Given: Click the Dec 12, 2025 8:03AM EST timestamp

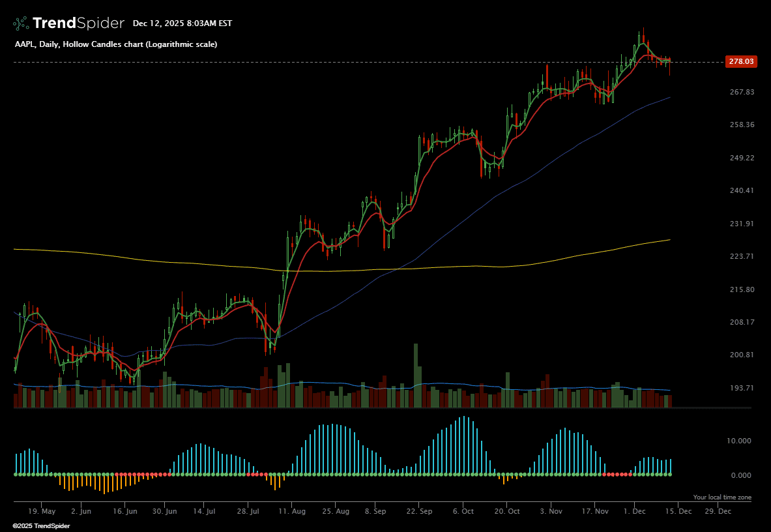Looking at the screenshot, I should (x=182, y=23).
